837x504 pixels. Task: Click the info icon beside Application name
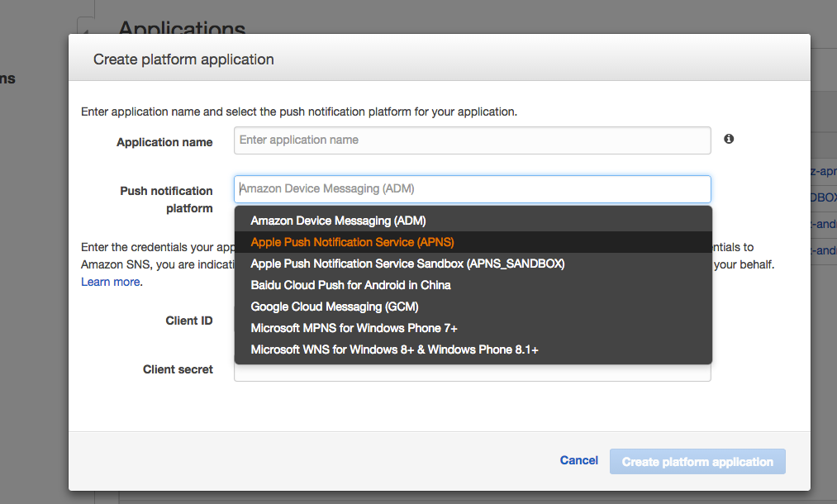[x=729, y=140]
